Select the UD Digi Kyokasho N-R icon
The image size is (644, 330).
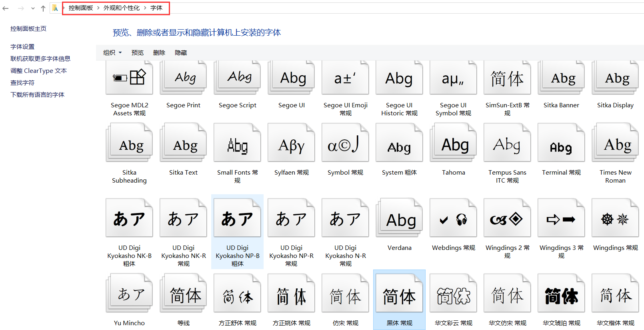coord(345,218)
